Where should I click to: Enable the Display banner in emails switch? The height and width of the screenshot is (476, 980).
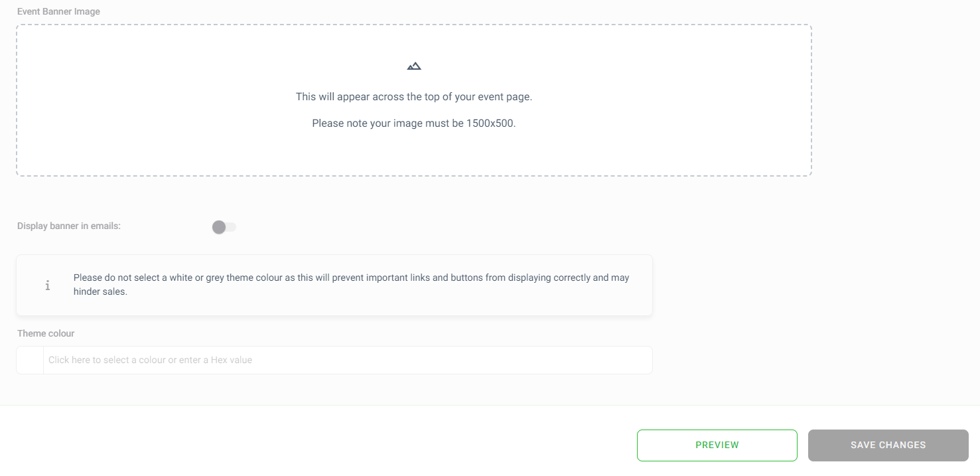click(224, 227)
